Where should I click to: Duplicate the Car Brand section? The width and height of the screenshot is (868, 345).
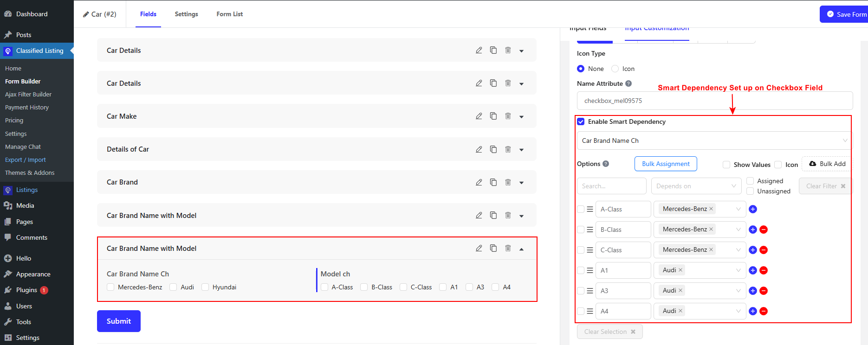point(493,182)
